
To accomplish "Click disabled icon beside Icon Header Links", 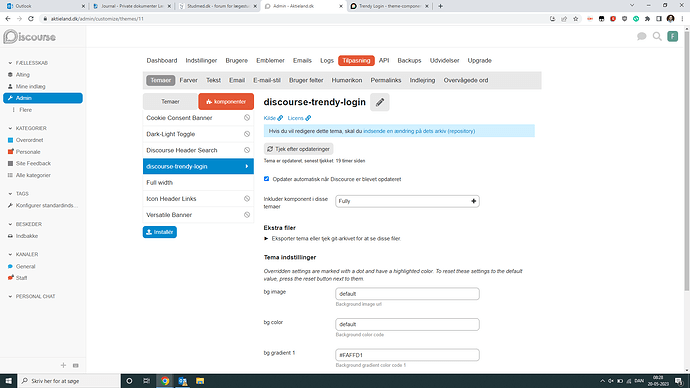I will point(247,199).
